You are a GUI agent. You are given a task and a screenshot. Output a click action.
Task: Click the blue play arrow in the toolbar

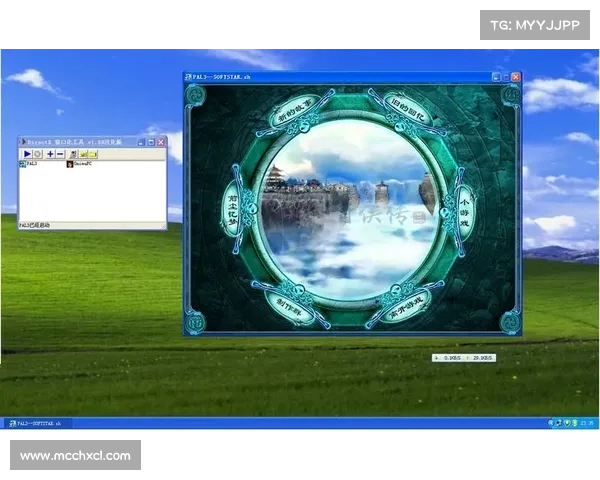pyautogui.click(x=26, y=154)
